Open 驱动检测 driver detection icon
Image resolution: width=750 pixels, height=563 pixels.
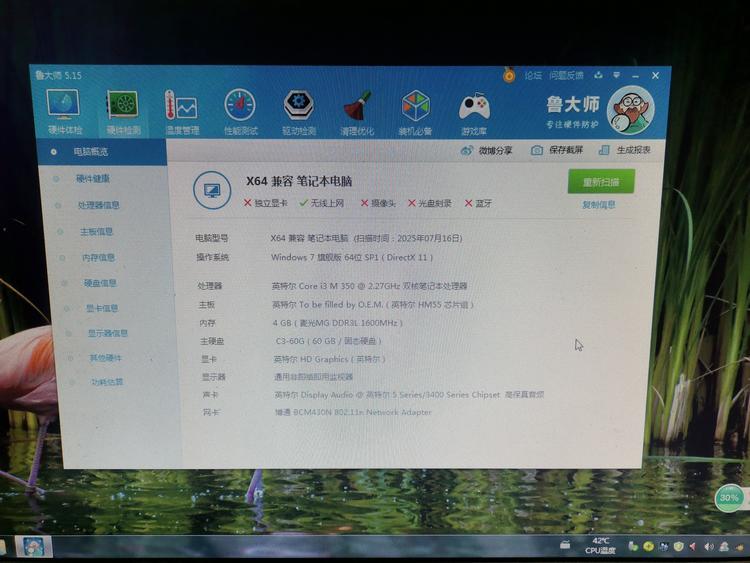coord(299,112)
